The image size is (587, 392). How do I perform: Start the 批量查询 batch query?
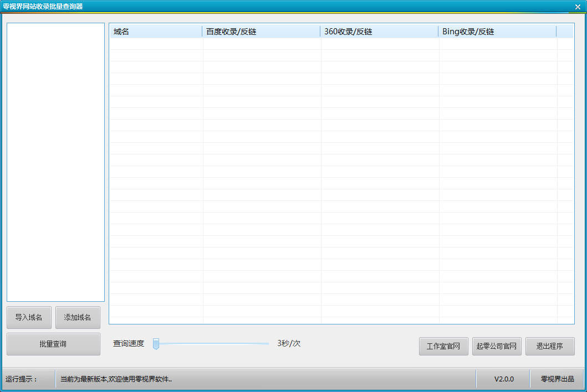point(53,344)
